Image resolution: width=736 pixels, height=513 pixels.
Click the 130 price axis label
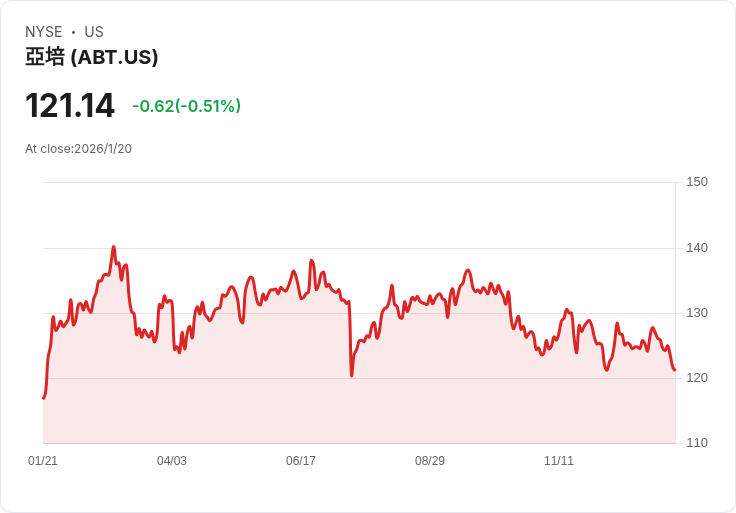(697, 313)
